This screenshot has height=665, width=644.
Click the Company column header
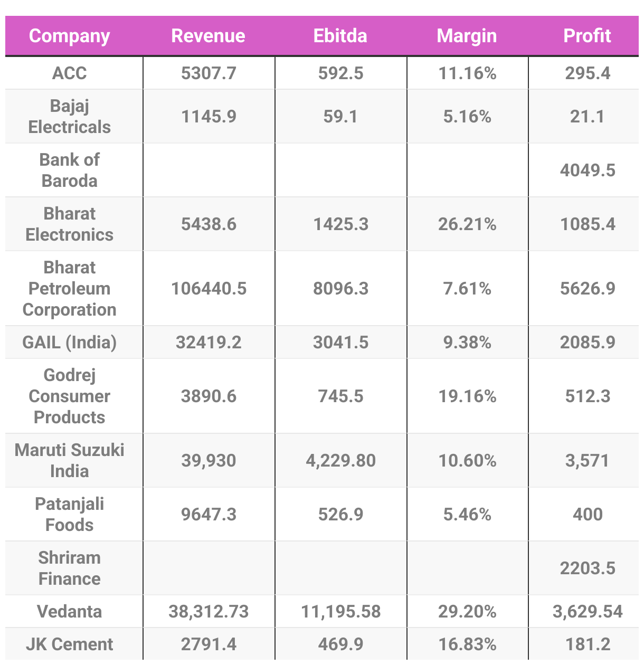[x=70, y=36]
